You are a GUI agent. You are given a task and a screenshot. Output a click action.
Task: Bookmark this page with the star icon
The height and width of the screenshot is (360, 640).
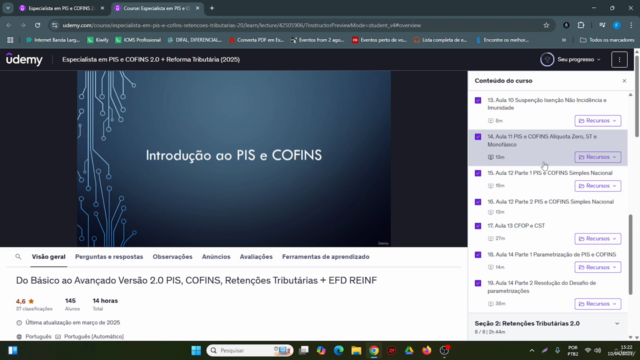coord(546,25)
